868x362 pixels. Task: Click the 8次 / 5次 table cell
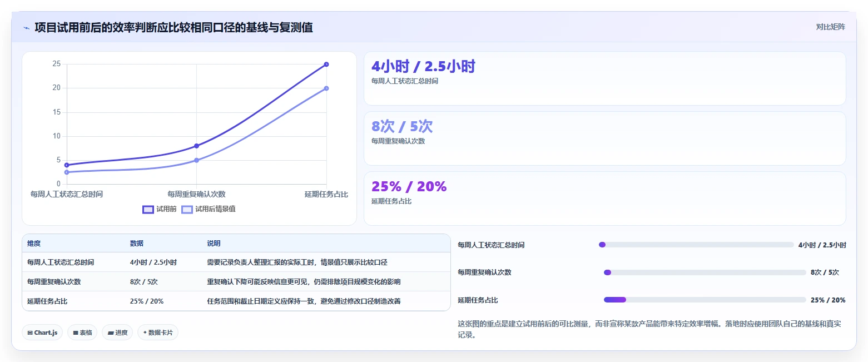click(x=144, y=282)
